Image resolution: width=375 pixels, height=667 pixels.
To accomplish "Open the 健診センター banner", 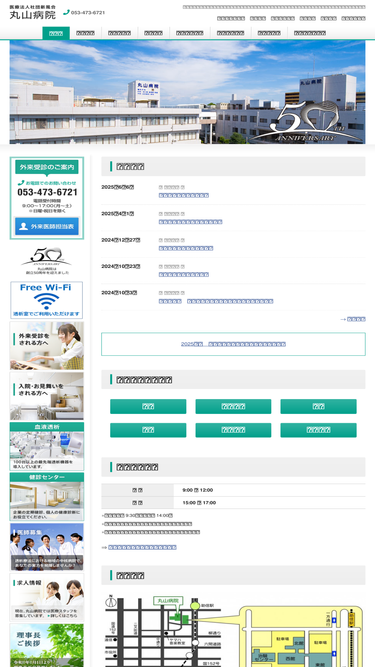I will click(47, 497).
